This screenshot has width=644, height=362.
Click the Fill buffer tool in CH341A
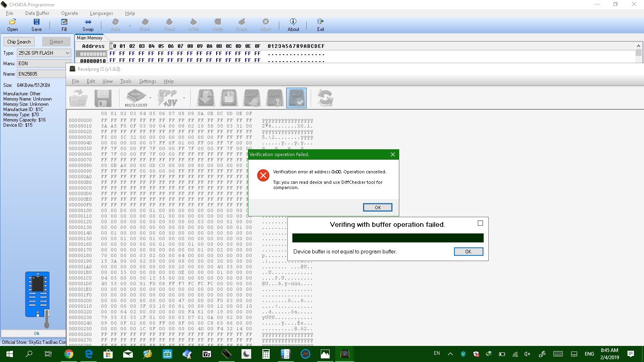pyautogui.click(x=64, y=25)
